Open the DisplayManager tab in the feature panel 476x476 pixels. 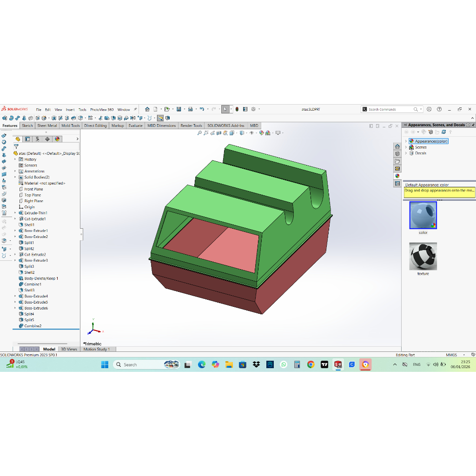[57, 139]
